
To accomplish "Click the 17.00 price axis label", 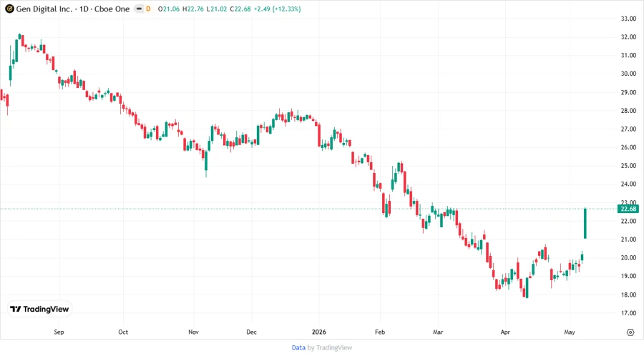I will pyautogui.click(x=628, y=313).
